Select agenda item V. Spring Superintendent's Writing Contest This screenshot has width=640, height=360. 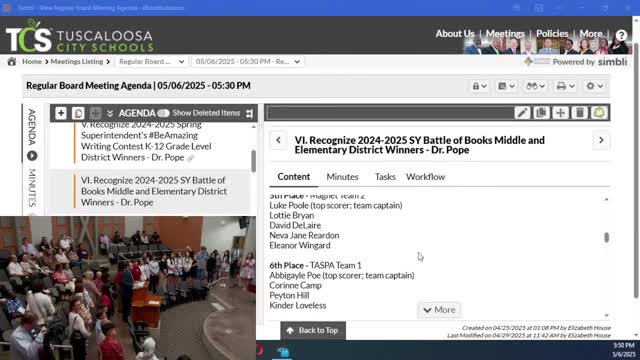[x=146, y=141]
